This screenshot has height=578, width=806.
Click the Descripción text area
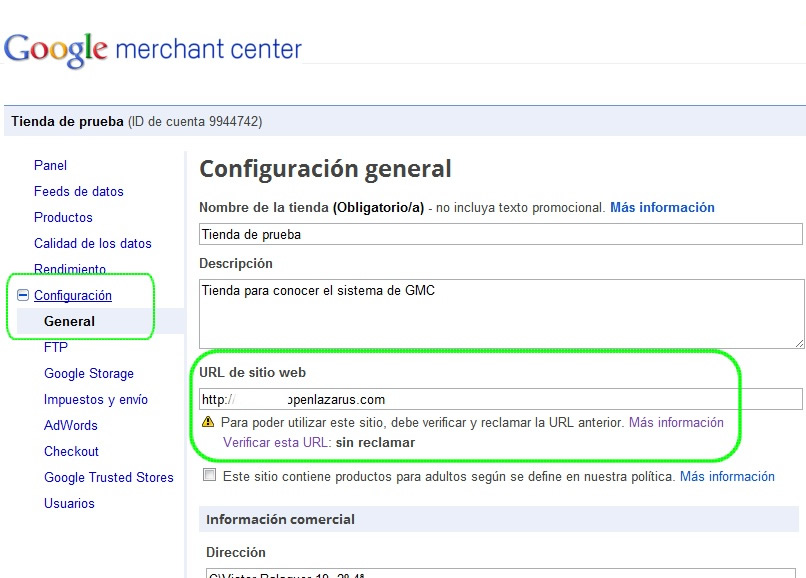click(x=502, y=314)
